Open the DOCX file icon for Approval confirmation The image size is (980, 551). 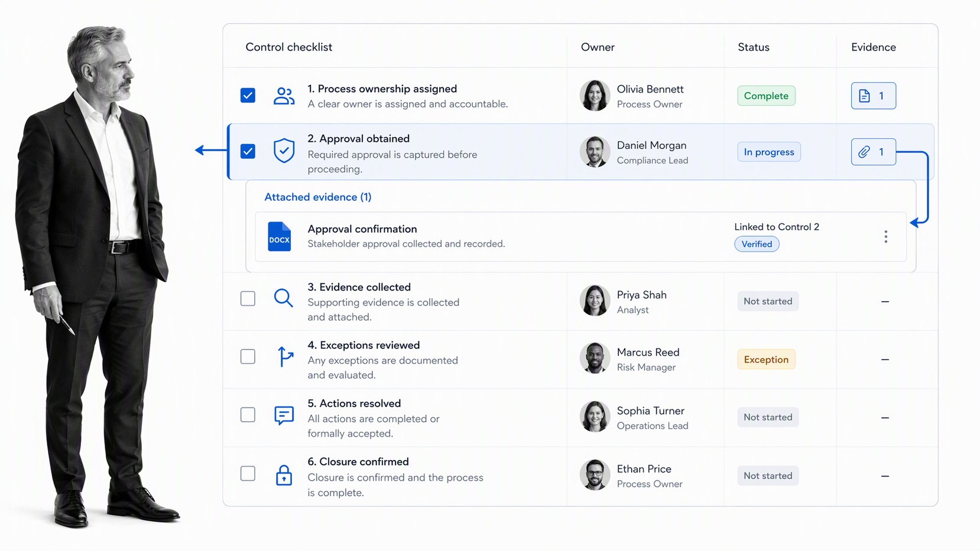coord(279,236)
